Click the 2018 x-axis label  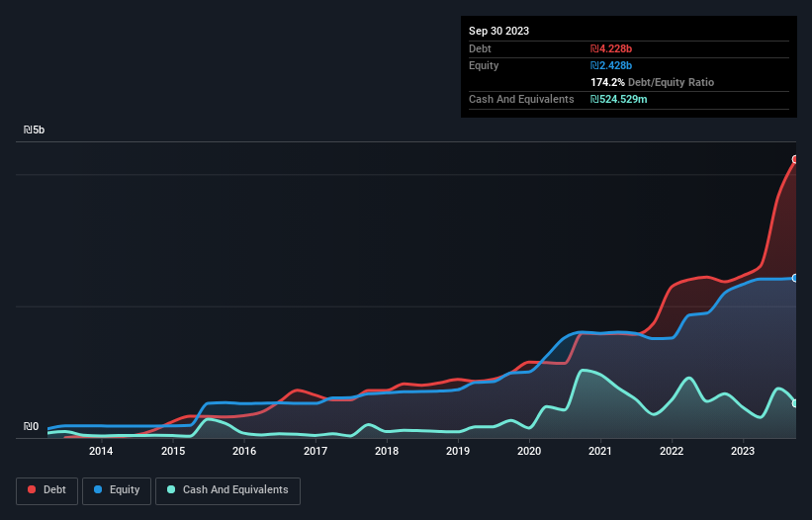click(387, 451)
